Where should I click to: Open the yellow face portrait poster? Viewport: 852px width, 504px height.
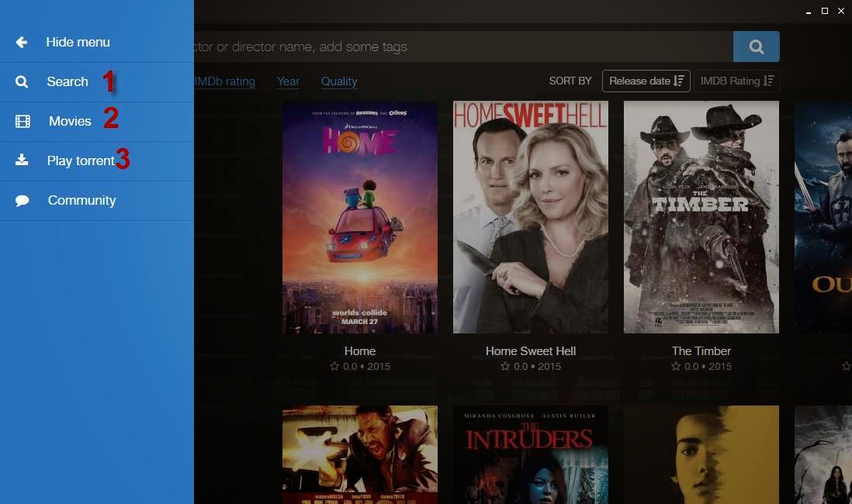tap(701, 455)
